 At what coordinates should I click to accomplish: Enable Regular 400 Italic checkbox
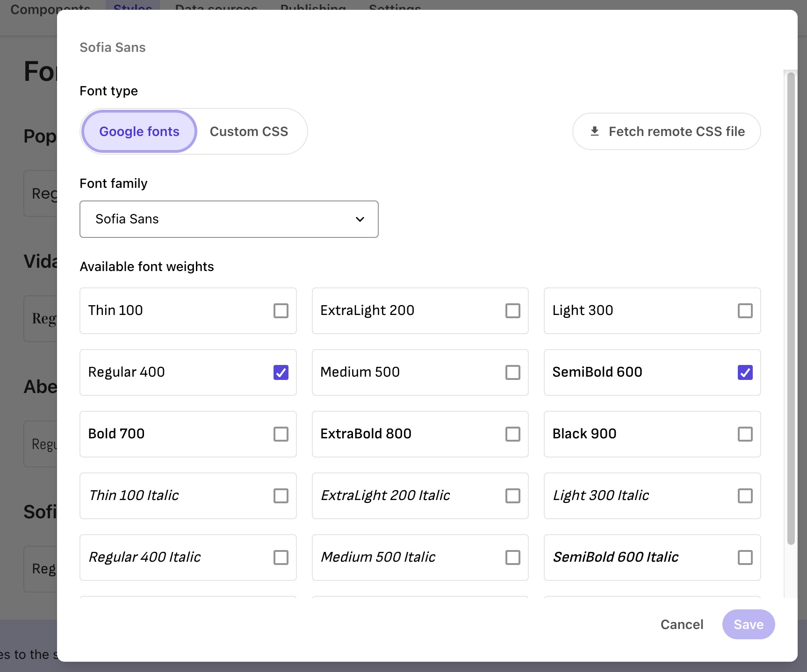click(x=281, y=558)
